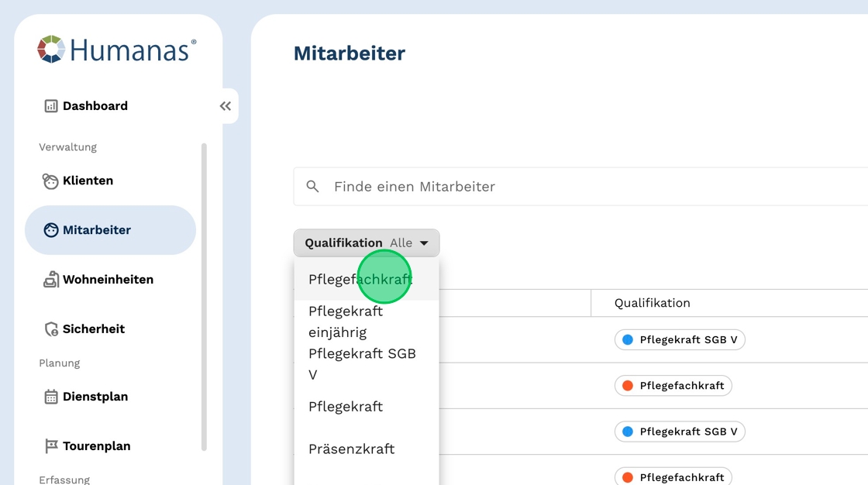Choose Pflegekraft einjährig option
Viewport: 868px width, 485px height.
(346, 322)
